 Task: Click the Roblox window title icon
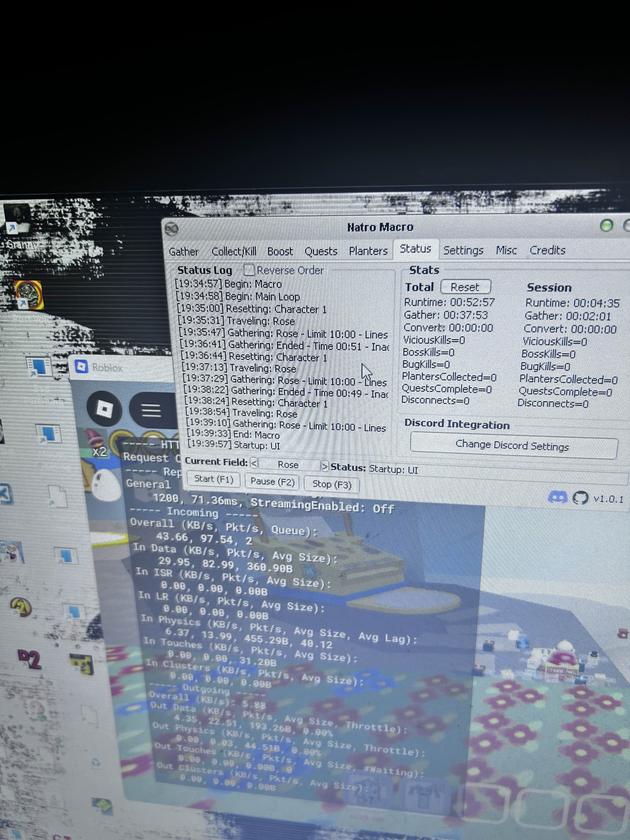(x=82, y=367)
